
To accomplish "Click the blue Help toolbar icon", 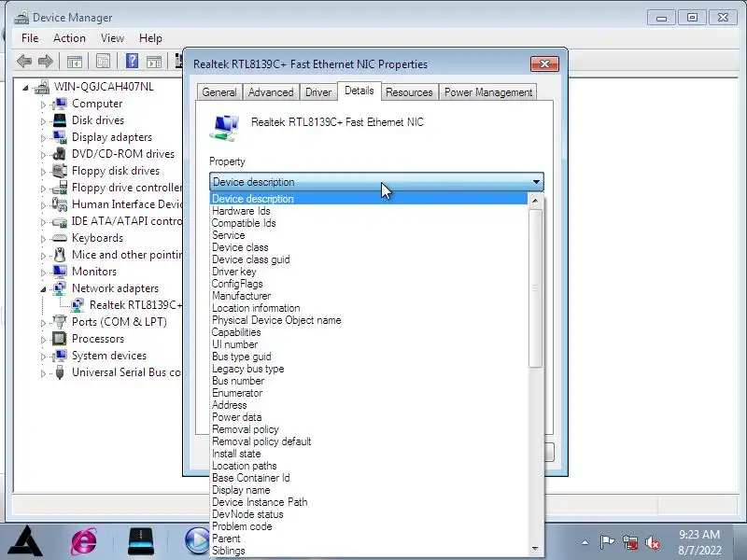I will (132, 61).
